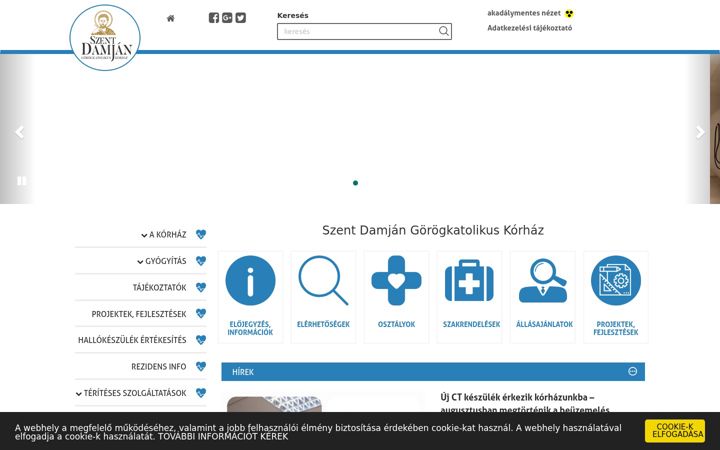Open the Tájékoztatók menu item
Screen dimensions: 720x450
[159, 287]
